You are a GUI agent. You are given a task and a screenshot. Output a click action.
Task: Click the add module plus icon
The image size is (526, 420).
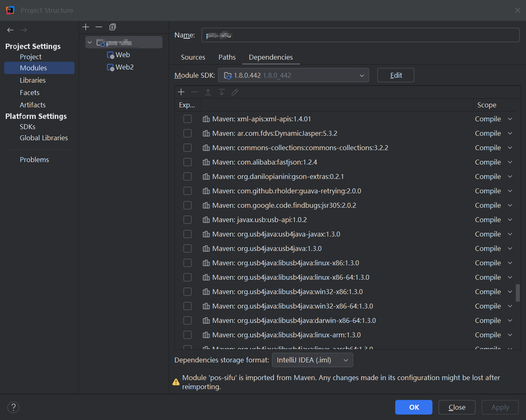[86, 27]
